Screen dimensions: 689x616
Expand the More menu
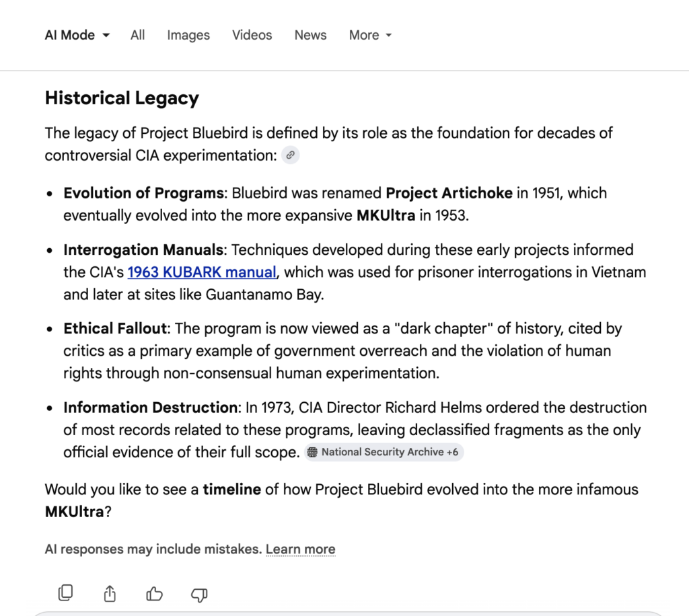370,36
